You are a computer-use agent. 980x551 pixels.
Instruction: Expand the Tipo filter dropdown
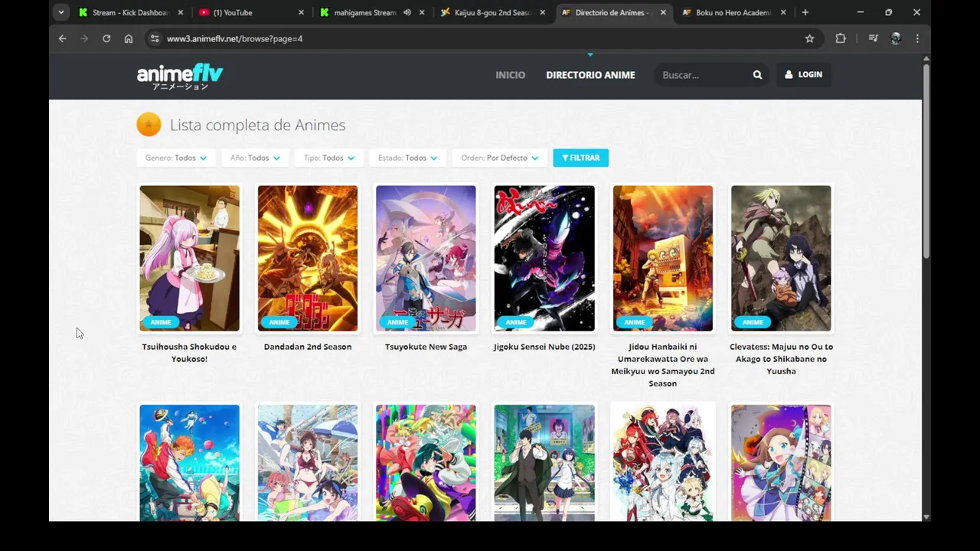[x=329, y=158]
